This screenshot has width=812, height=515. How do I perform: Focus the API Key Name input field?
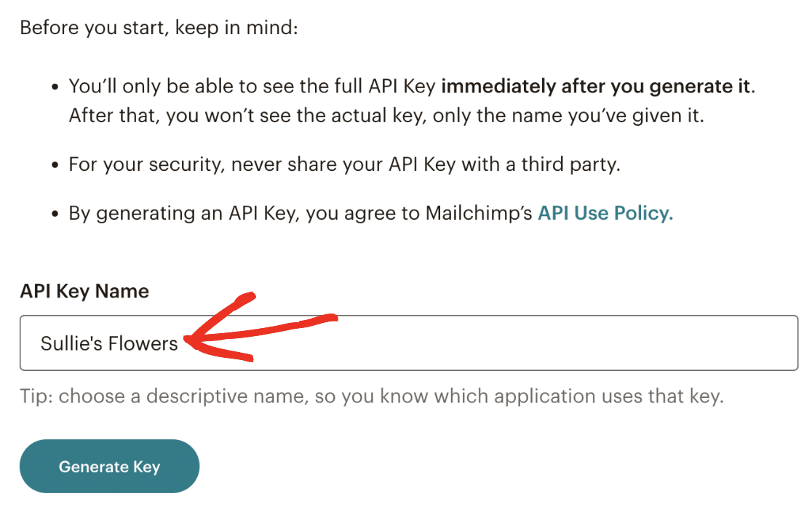click(480, 343)
